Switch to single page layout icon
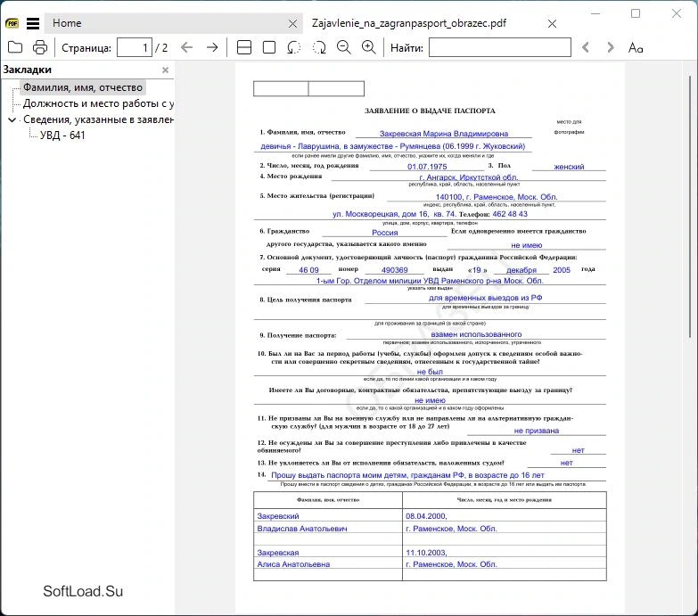 pyautogui.click(x=269, y=47)
